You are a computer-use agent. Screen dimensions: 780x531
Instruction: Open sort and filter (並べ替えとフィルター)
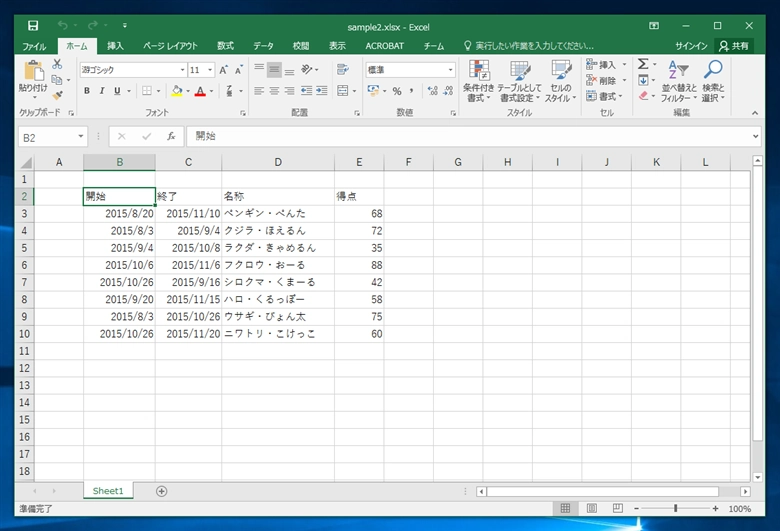[x=679, y=82]
